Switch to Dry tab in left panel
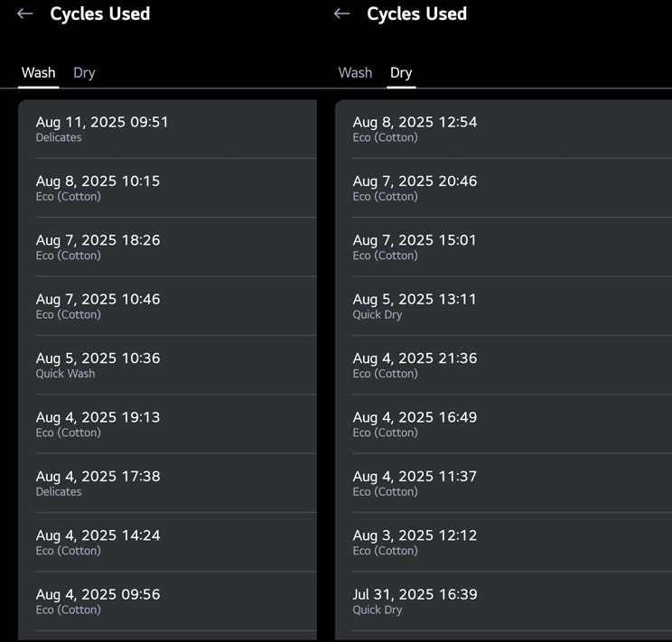Image resolution: width=672 pixels, height=642 pixels. [84, 73]
